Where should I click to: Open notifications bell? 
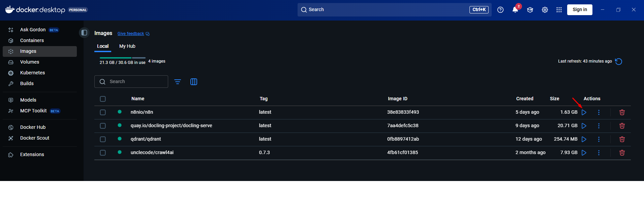pyautogui.click(x=515, y=10)
